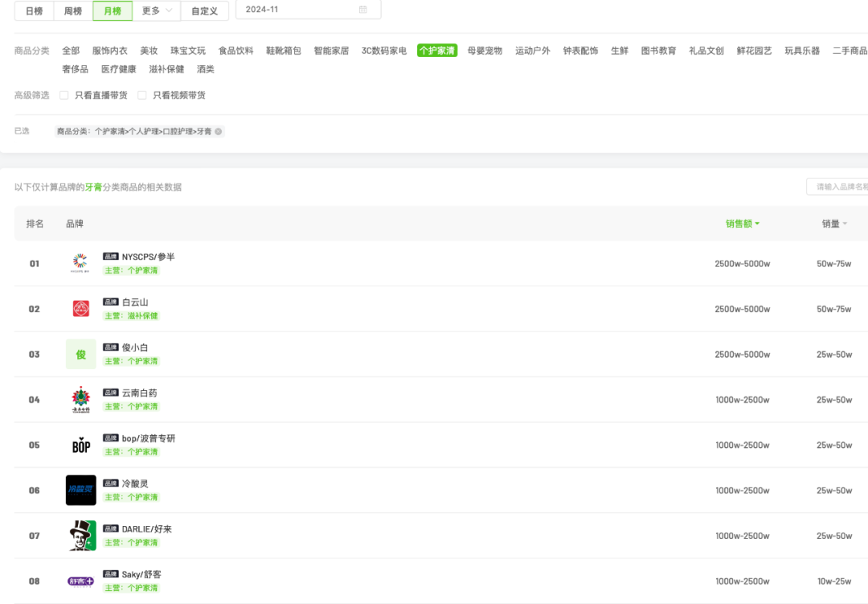Screen dimensions: 868x604
Task: Click rank number 01
Action: pyautogui.click(x=35, y=264)
